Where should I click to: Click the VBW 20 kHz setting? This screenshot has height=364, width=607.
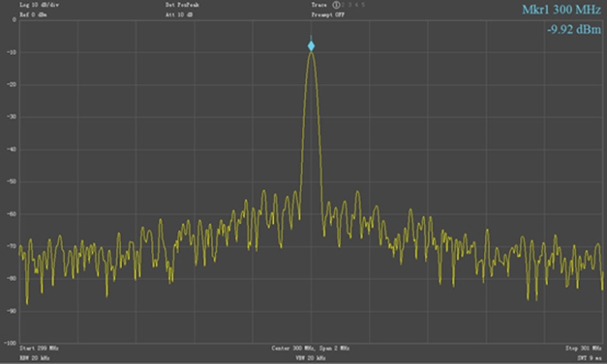(311, 358)
